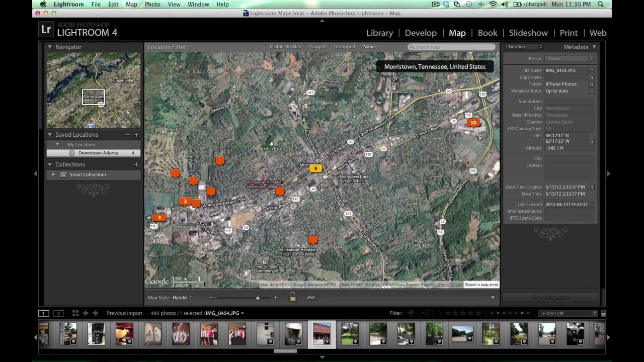The width and height of the screenshot is (644, 362).
Task: Collapse the Collections panel
Action: [x=49, y=164]
